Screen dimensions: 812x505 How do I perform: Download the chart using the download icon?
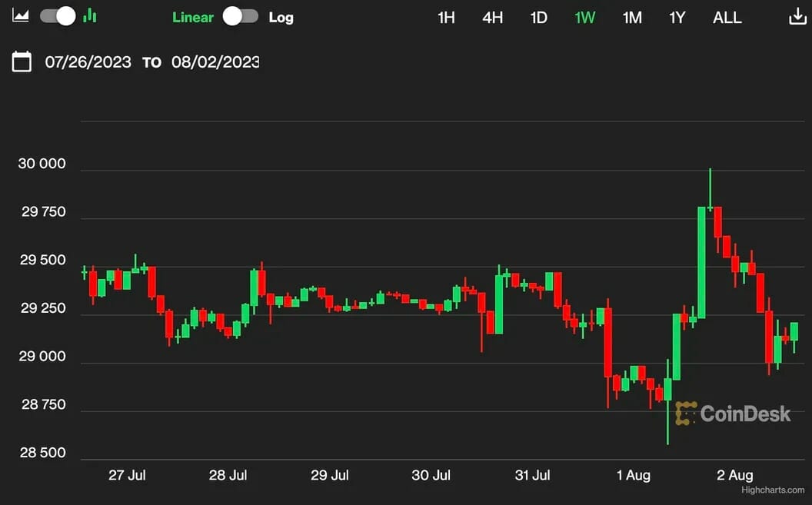click(798, 17)
